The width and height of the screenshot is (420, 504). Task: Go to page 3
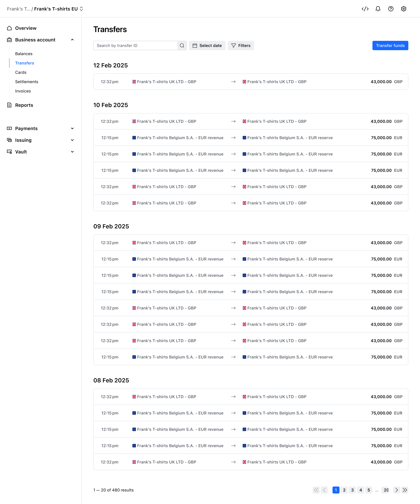(x=352, y=490)
